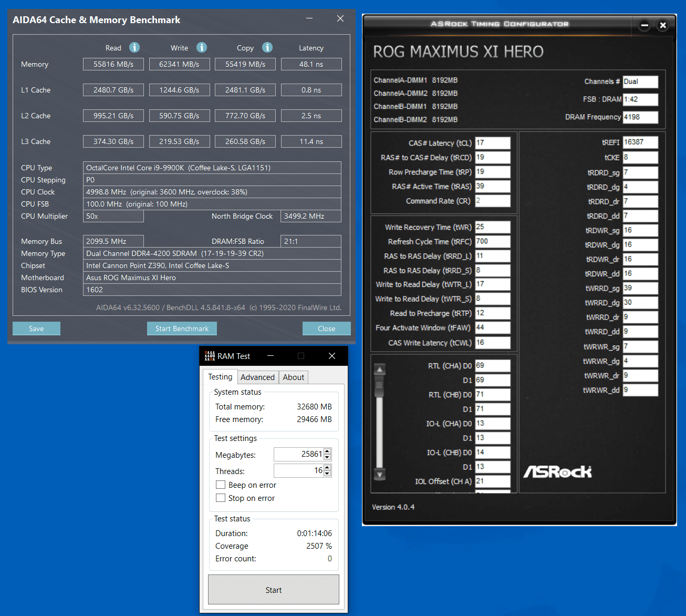Click the L1 Cache Write value 1244.6 GB/s
Viewport: 686px width, 616px height.
179,90
